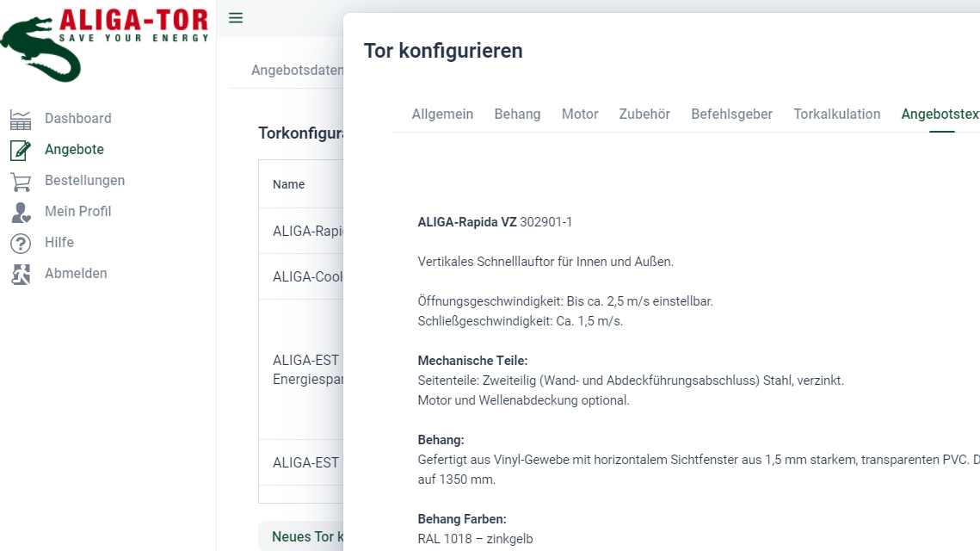The width and height of the screenshot is (980, 551).
Task: Open Mein Profil page
Action: pos(78,212)
